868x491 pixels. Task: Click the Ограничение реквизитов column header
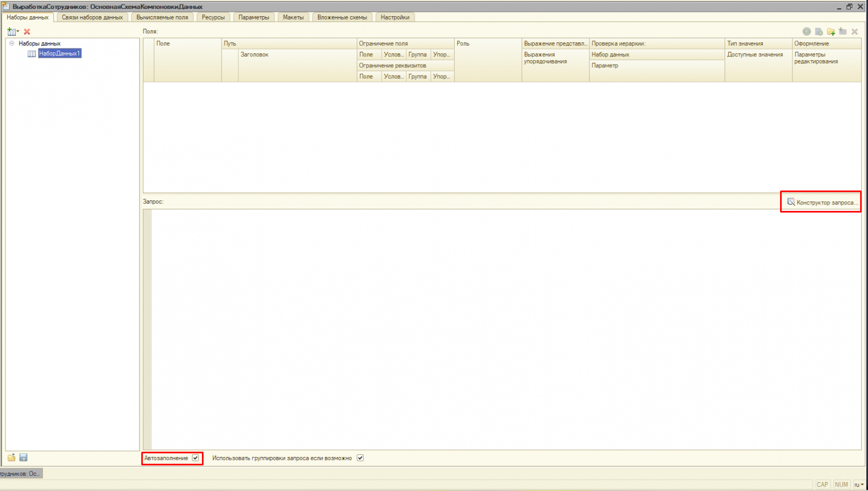[x=406, y=66]
